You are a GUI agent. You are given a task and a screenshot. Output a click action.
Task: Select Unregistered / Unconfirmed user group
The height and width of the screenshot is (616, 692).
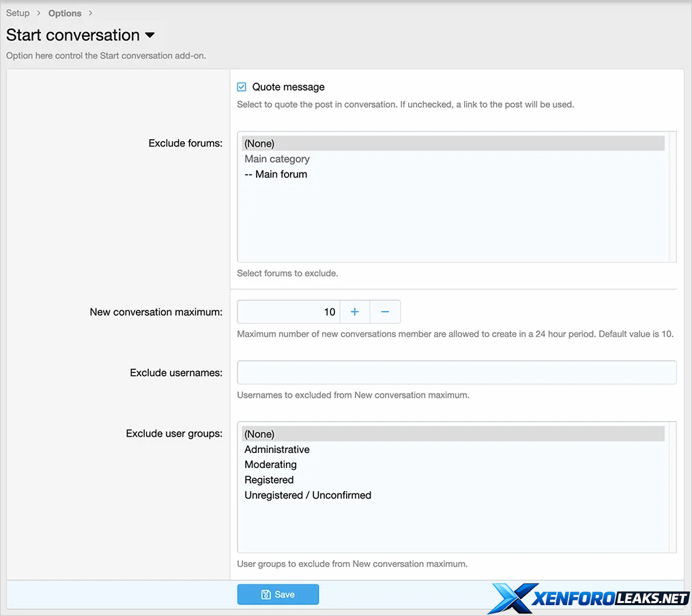tap(308, 495)
